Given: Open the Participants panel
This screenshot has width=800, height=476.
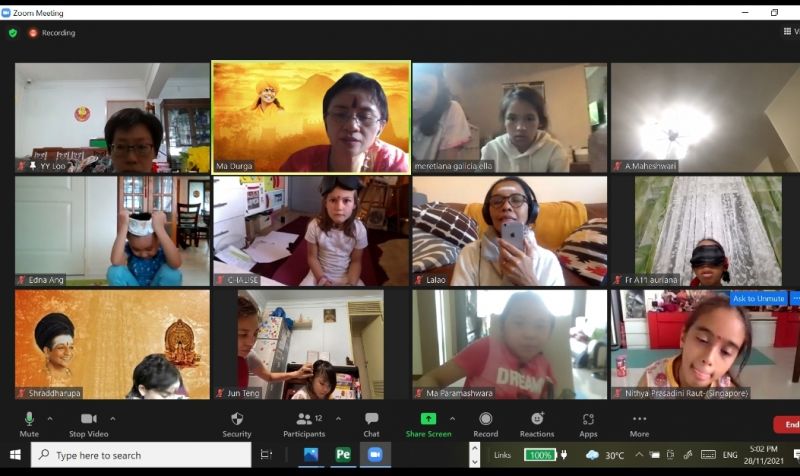Looking at the screenshot, I should [x=303, y=423].
